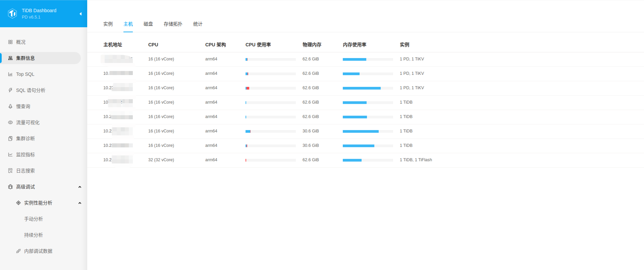
Task: Click the 流量可视化 eye icon
Action: point(10,122)
